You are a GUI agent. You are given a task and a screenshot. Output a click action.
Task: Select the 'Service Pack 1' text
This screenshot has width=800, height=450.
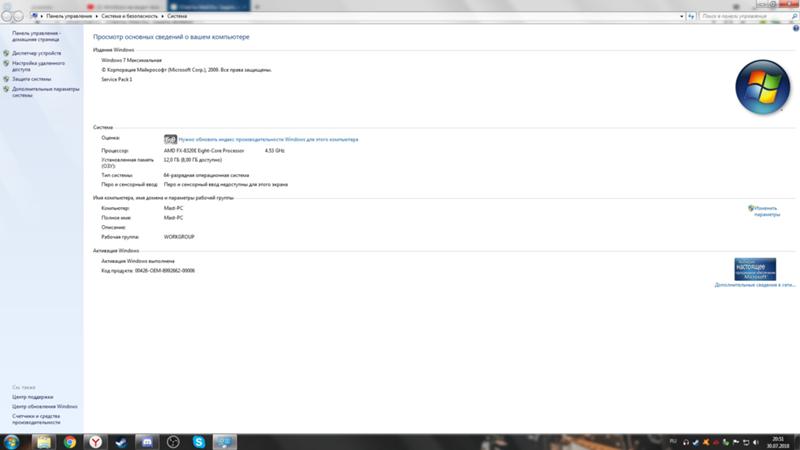pos(116,80)
